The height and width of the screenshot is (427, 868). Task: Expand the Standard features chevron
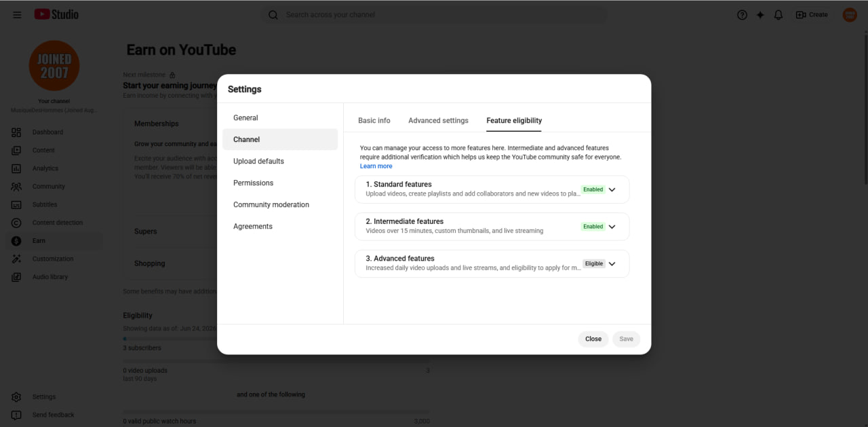pos(612,190)
